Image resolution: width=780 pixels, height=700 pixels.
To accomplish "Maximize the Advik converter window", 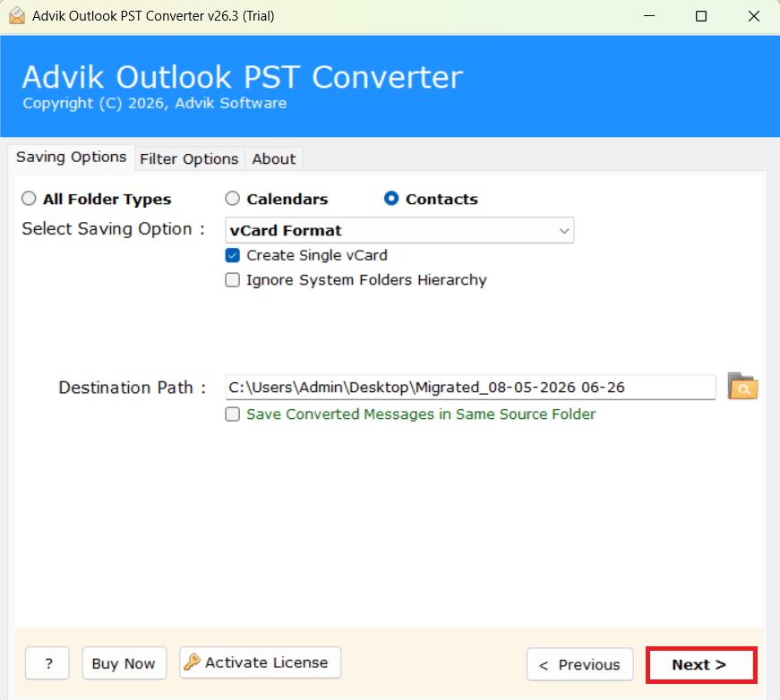I will click(x=701, y=16).
